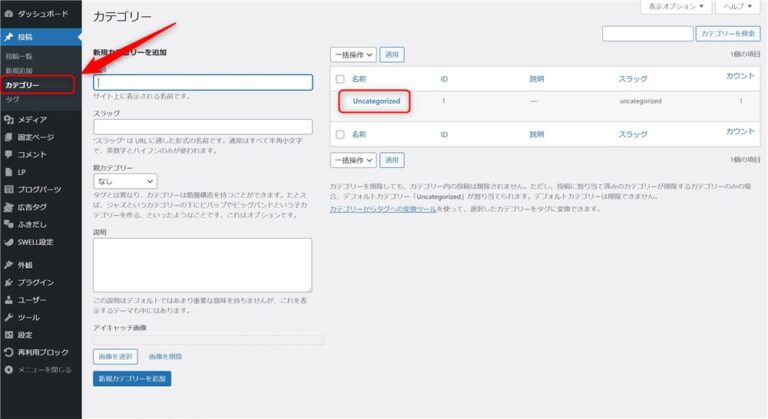The image size is (768, 419).
Task: Open the プラグイン plugins icon
Action: tap(9, 282)
